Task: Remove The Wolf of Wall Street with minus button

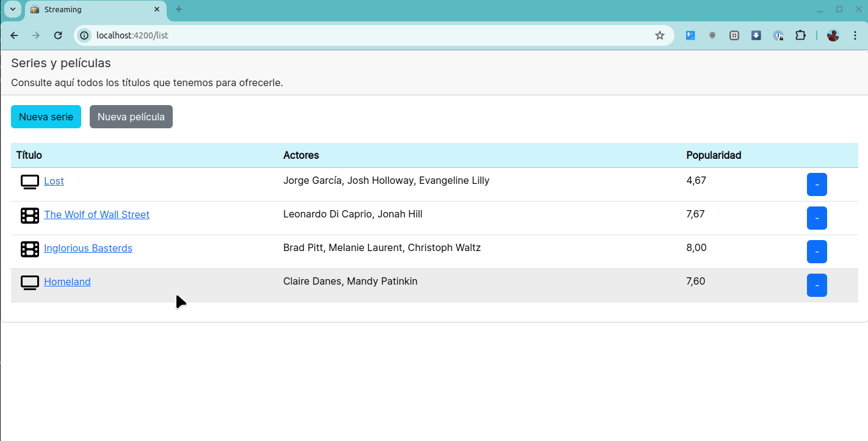Action: (817, 218)
